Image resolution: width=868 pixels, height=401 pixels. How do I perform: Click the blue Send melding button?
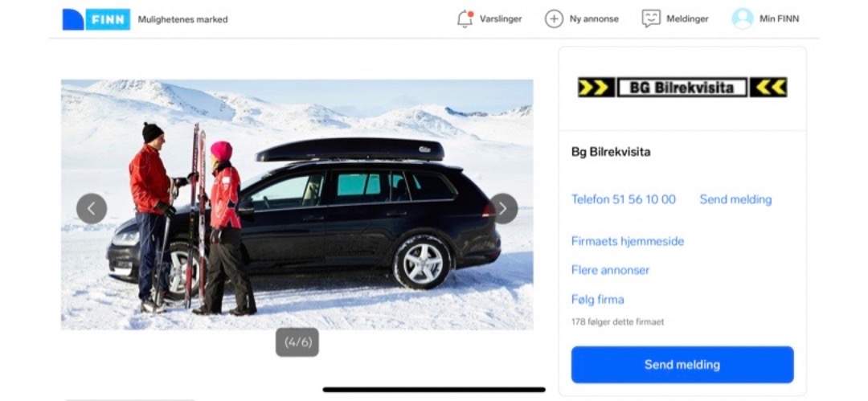pos(682,365)
